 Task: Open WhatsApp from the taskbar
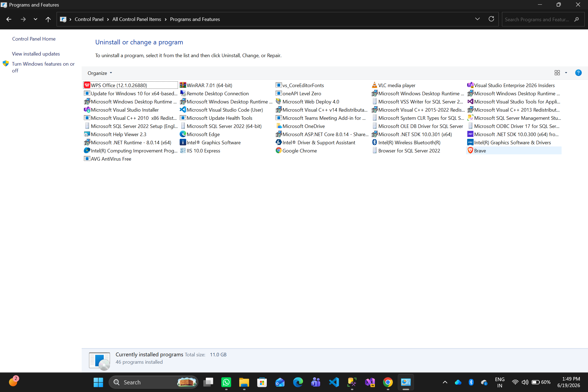click(x=226, y=382)
